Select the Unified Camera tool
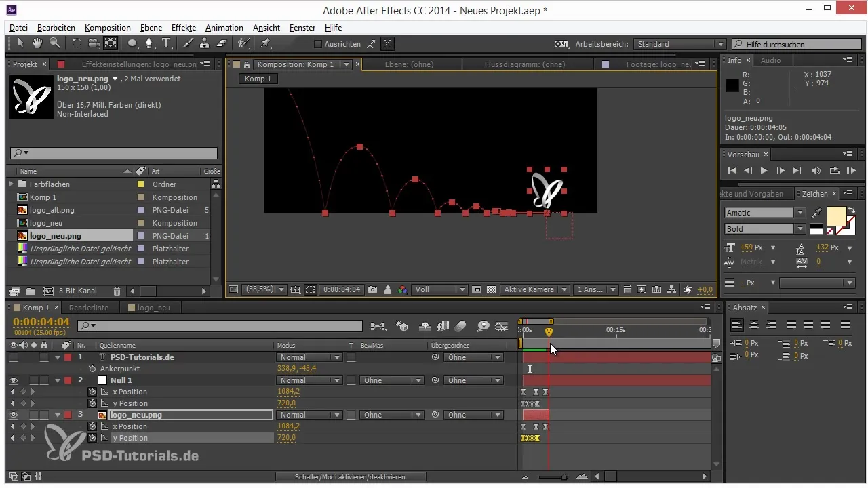The height and width of the screenshot is (488, 868). tap(93, 43)
